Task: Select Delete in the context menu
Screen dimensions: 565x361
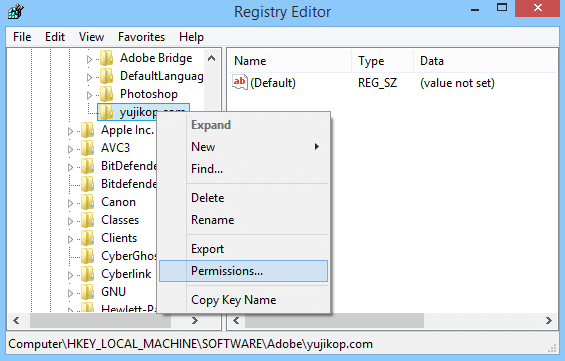Action: (x=244, y=198)
